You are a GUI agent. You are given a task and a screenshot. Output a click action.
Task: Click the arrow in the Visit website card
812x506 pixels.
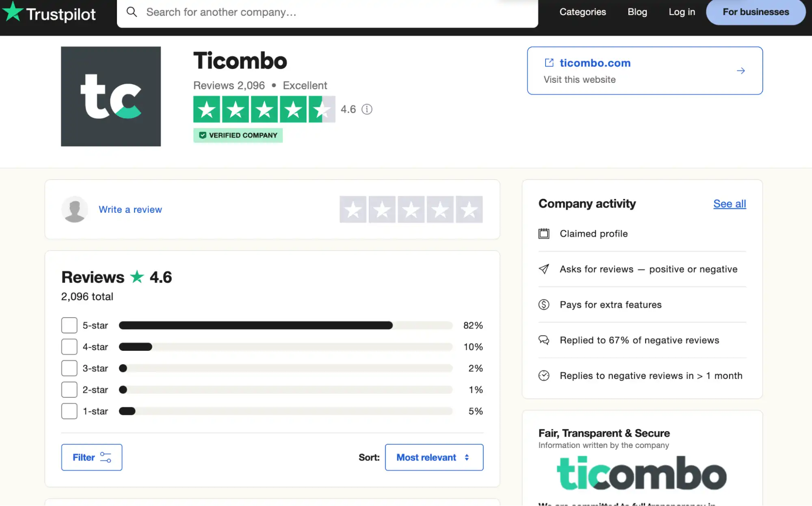pyautogui.click(x=741, y=70)
